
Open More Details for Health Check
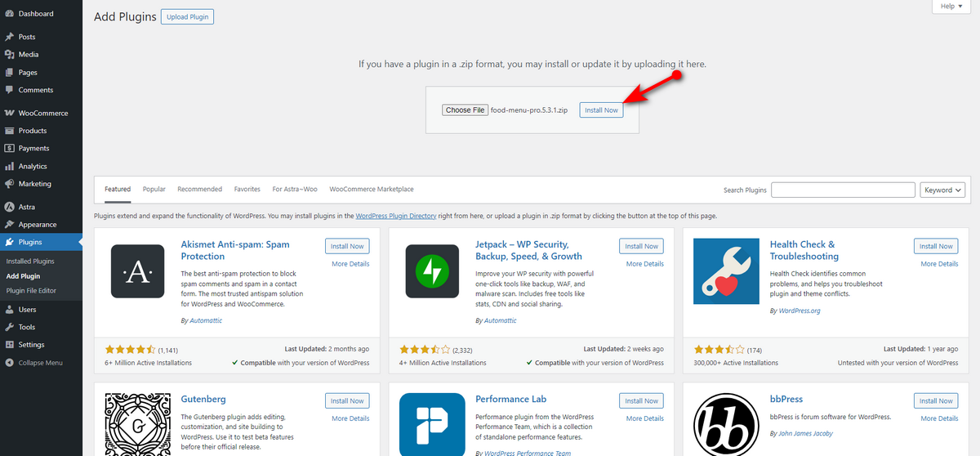tap(940, 264)
